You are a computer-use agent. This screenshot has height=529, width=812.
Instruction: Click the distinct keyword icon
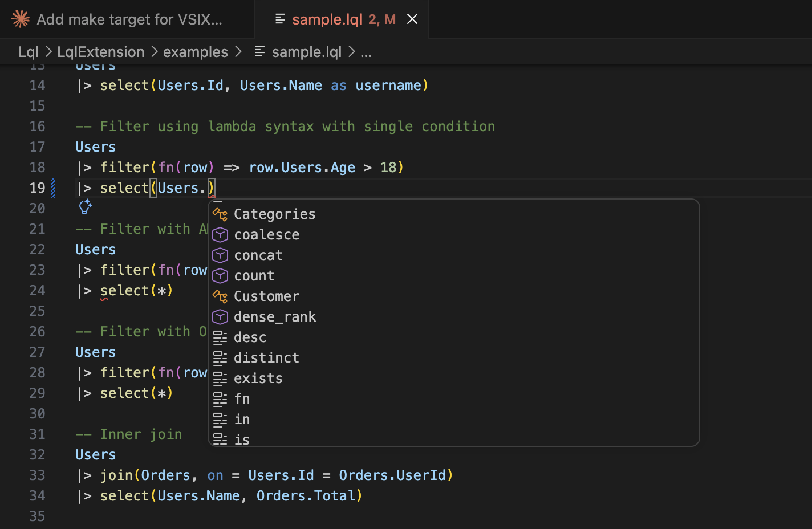(220, 358)
